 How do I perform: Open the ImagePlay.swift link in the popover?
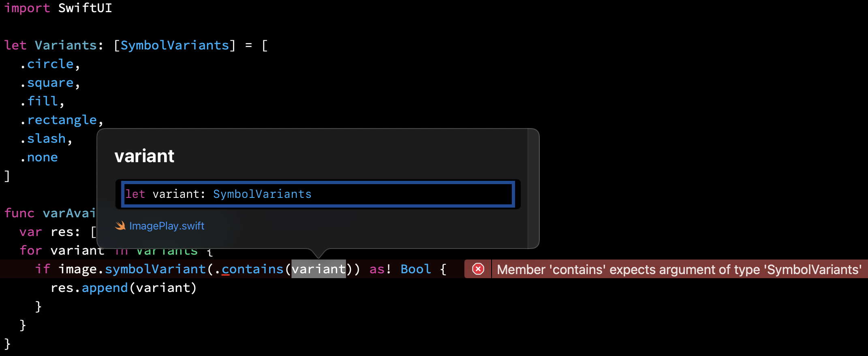pyautogui.click(x=167, y=226)
